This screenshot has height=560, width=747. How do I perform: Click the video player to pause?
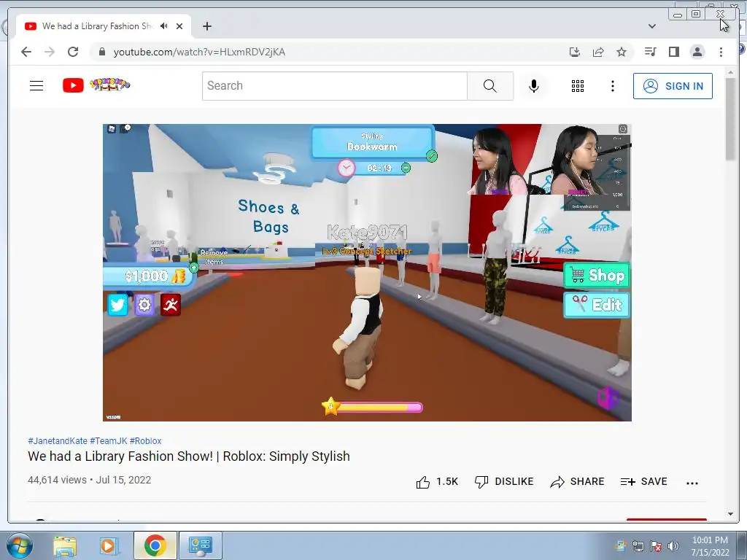[368, 273]
